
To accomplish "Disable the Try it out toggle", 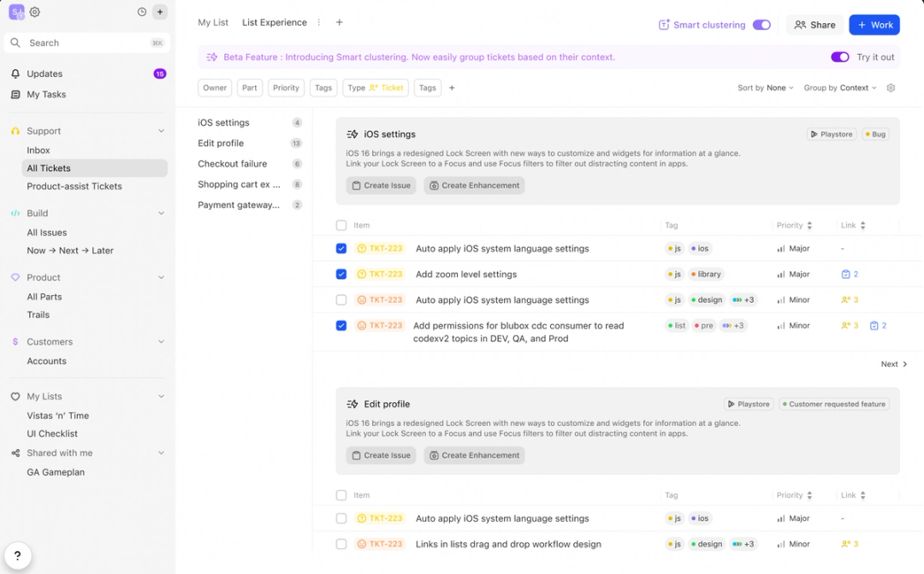I will (x=839, y=57).
